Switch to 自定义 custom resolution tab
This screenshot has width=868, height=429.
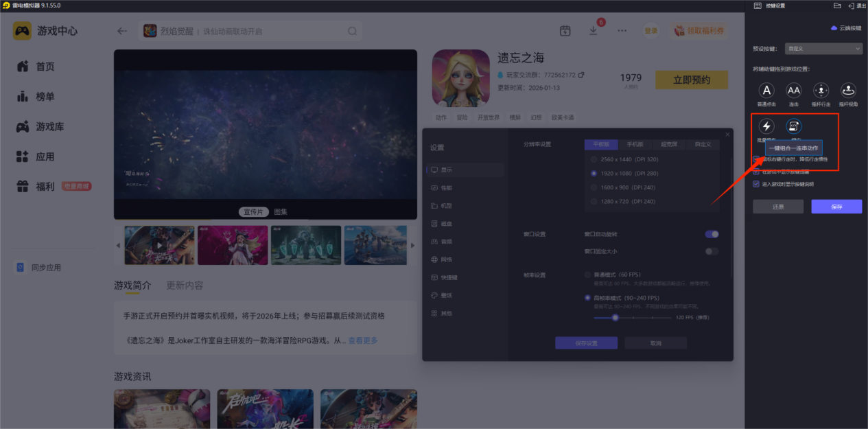(703, 145)
